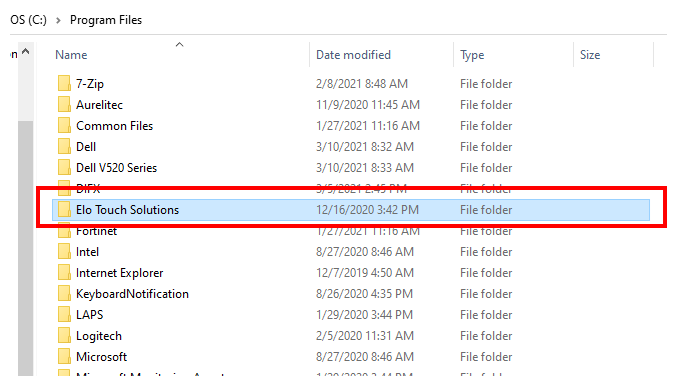The height and width of the screenshot is (377, 674).
Task: Sort by the Size column header
Action: point(590,55)
